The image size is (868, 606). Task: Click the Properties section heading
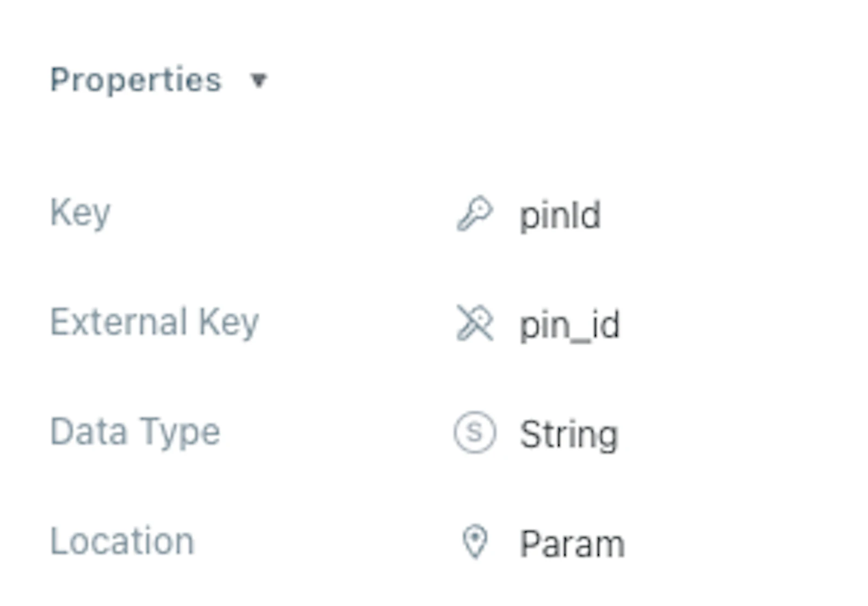point(136,80)
